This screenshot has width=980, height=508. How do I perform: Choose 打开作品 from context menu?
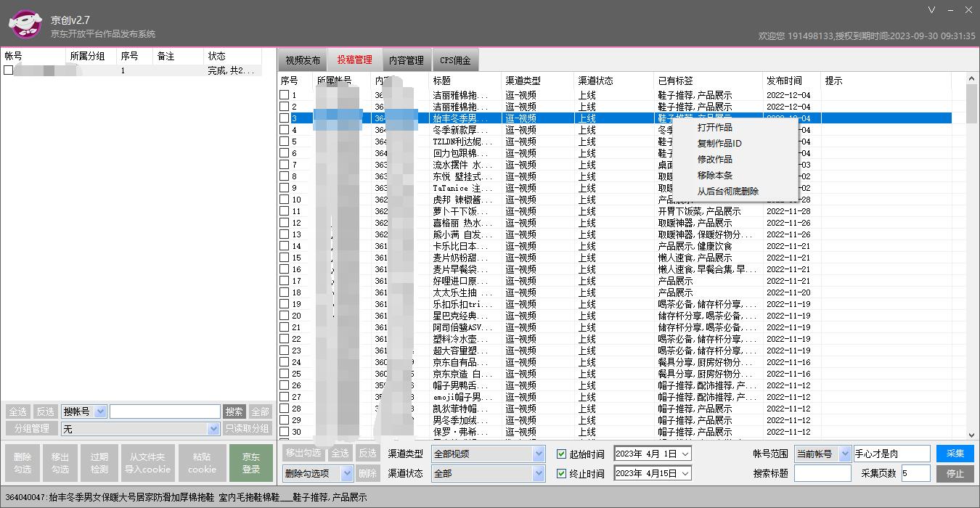[x=715, y=127]
